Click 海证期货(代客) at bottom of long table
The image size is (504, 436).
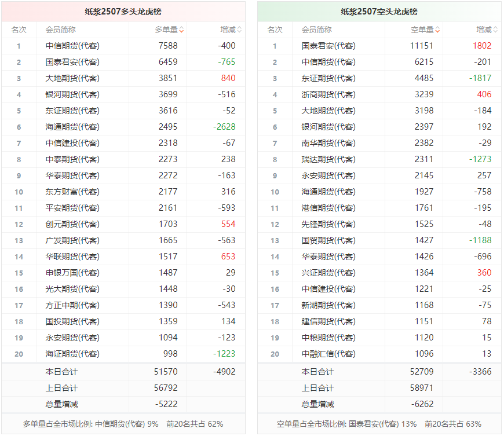(72, 354)
